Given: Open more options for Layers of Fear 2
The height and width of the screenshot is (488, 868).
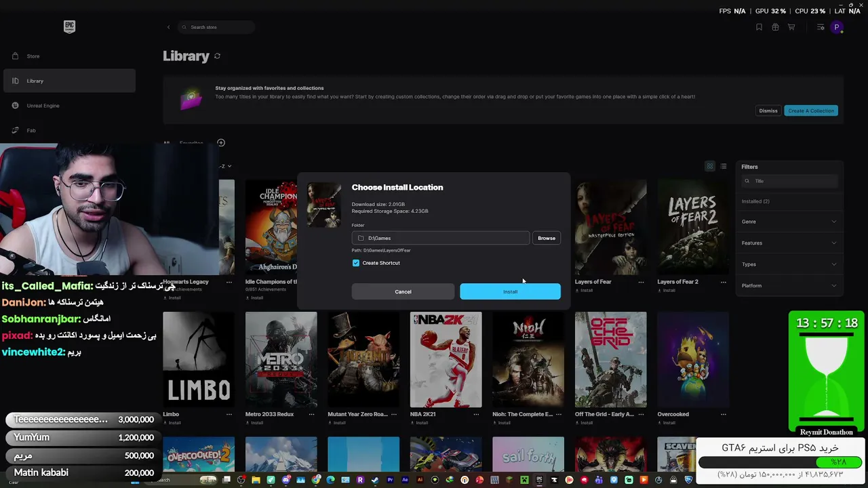Looking at the screenshot, I should (724, 282).
